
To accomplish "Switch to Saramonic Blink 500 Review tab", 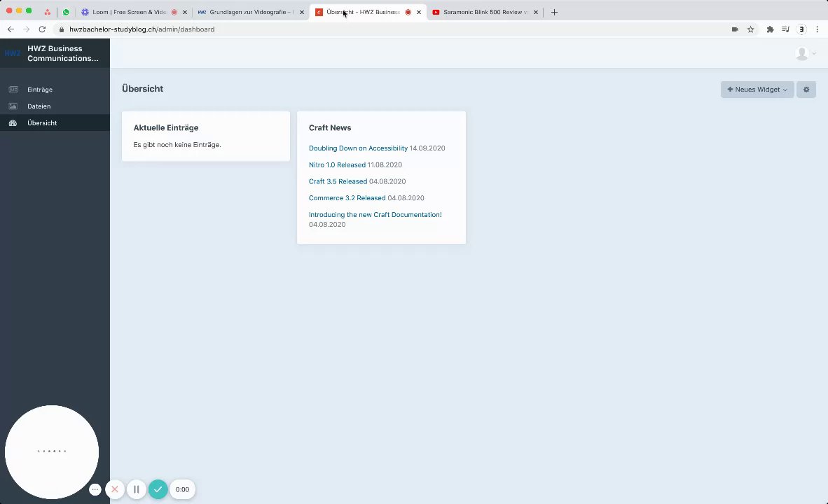I will click(x=485, y=12).
